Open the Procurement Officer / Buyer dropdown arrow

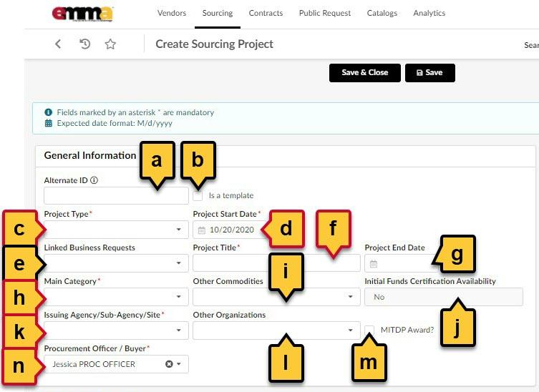pos(179,364)
